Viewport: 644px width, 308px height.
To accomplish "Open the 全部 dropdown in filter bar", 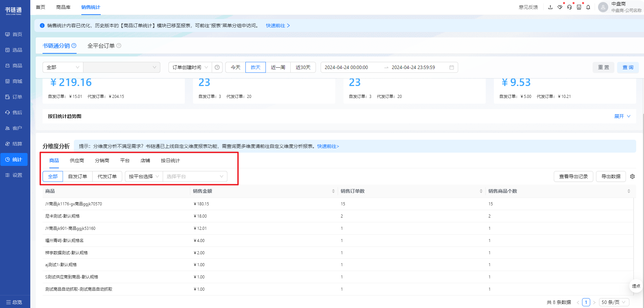I will (x=63, y=67).
